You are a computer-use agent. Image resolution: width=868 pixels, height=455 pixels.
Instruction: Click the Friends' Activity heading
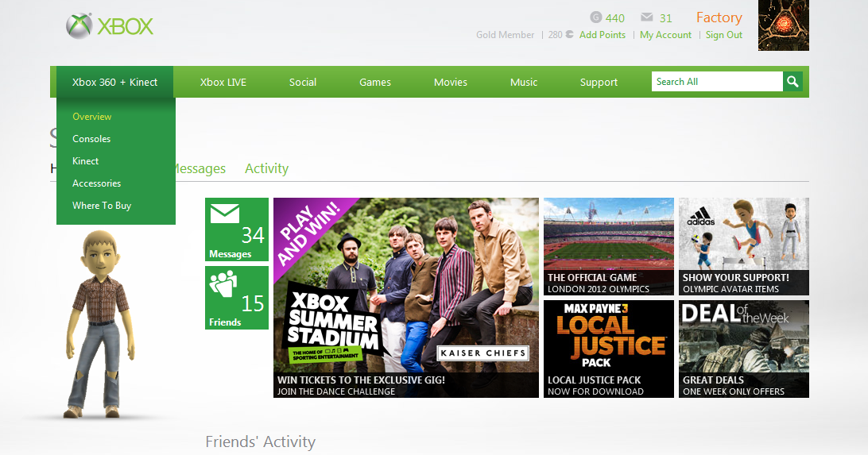(x=260, y=442)
